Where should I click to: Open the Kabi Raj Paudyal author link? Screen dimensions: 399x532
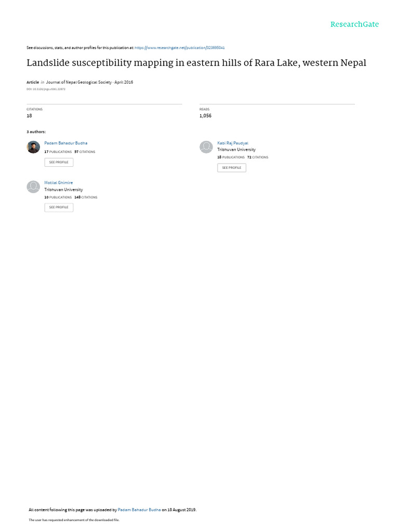[233, 143]
